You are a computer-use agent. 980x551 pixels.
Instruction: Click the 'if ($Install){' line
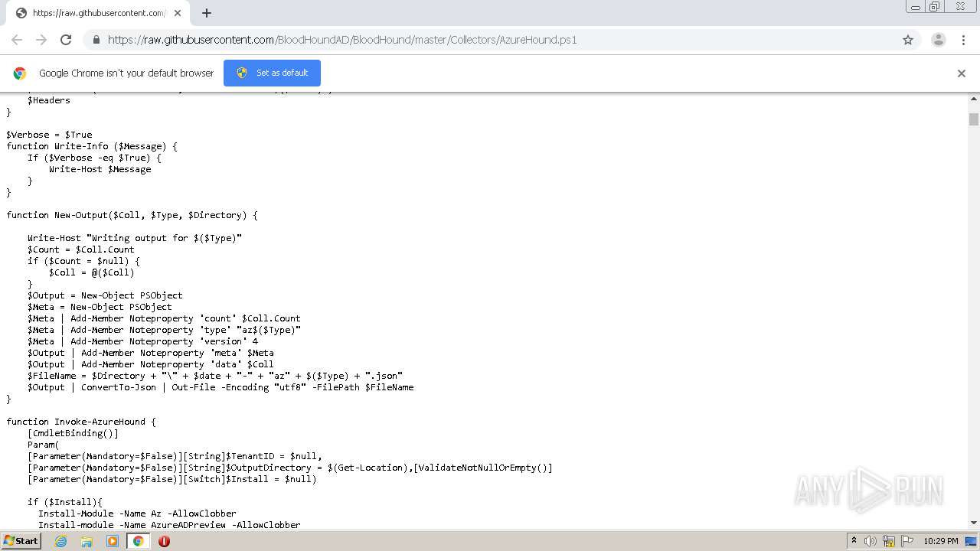(x=65, y=502)
